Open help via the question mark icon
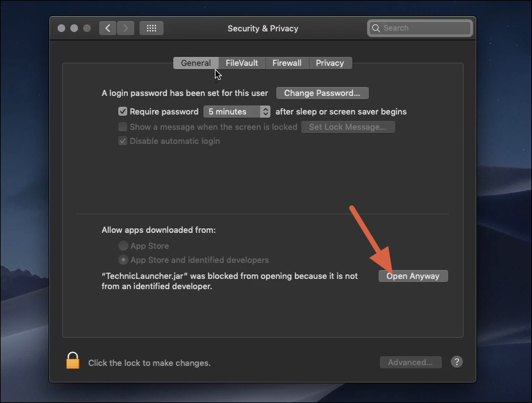532x403 pixels. (457, 362)
